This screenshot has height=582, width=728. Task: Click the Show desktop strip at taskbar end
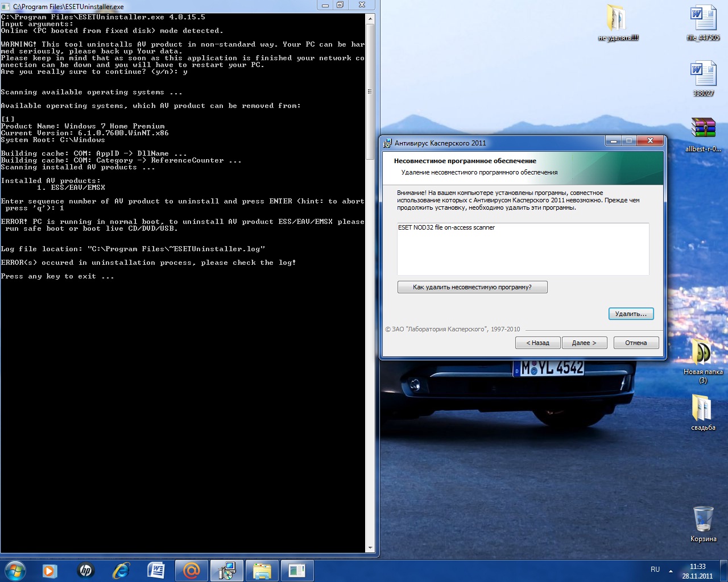pyautogui.click(x=724, y=570)
